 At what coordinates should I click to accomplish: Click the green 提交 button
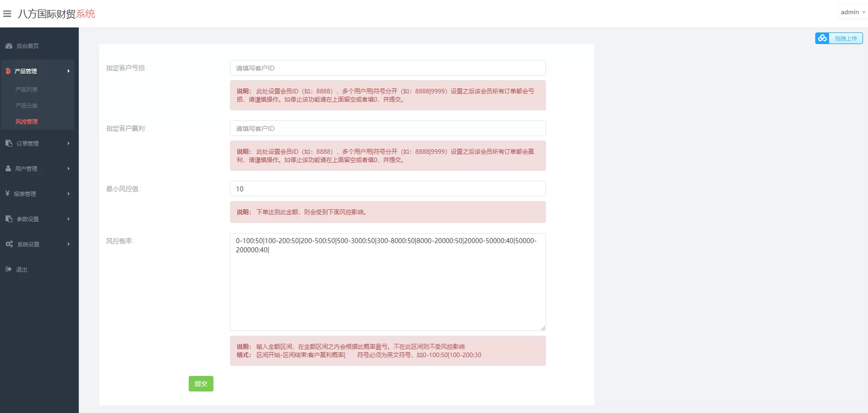tap(201, 384)
